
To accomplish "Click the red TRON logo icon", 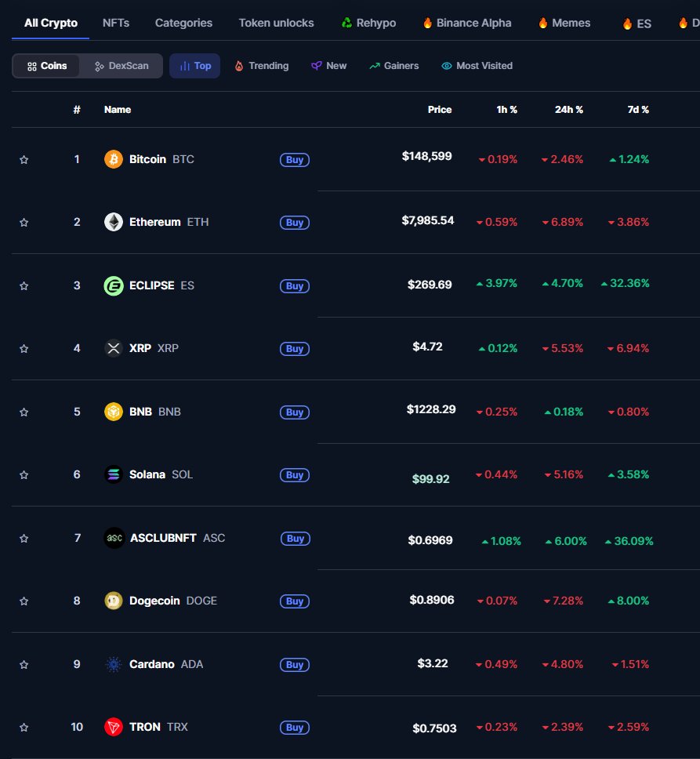I will (x=113, y=727).
